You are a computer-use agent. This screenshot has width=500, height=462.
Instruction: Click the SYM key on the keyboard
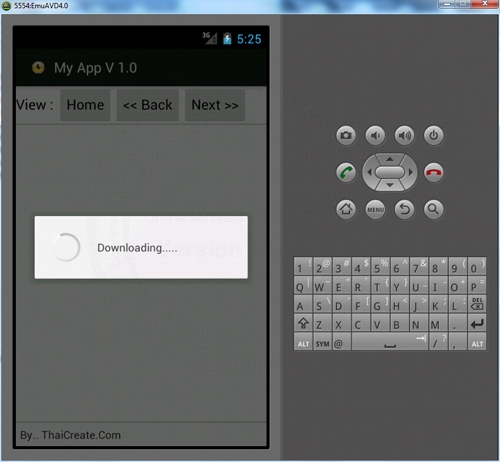click(322, 342)
